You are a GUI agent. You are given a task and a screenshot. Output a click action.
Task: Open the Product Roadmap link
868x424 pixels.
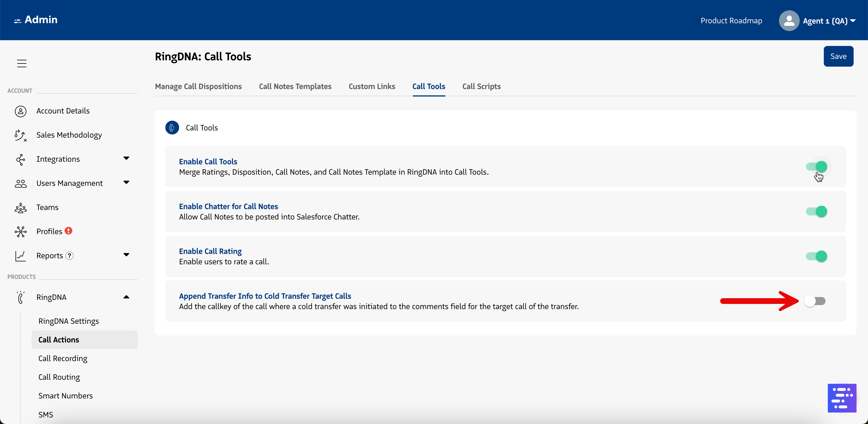(x=731, y=21)
